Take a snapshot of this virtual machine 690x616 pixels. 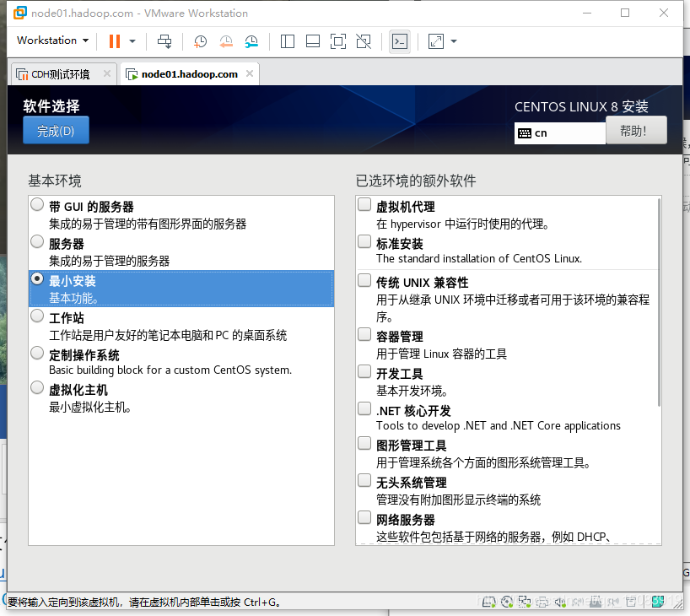coord(200,41)
